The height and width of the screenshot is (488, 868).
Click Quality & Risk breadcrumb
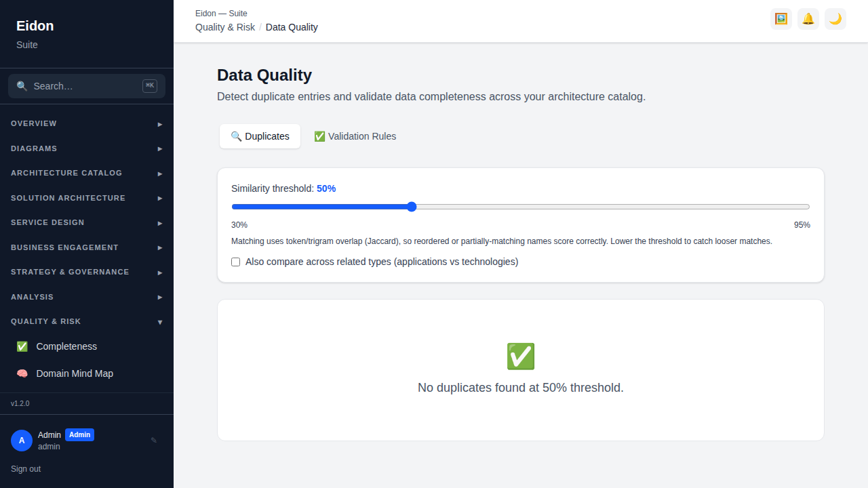pyautogui.click(x=225, y=27)
